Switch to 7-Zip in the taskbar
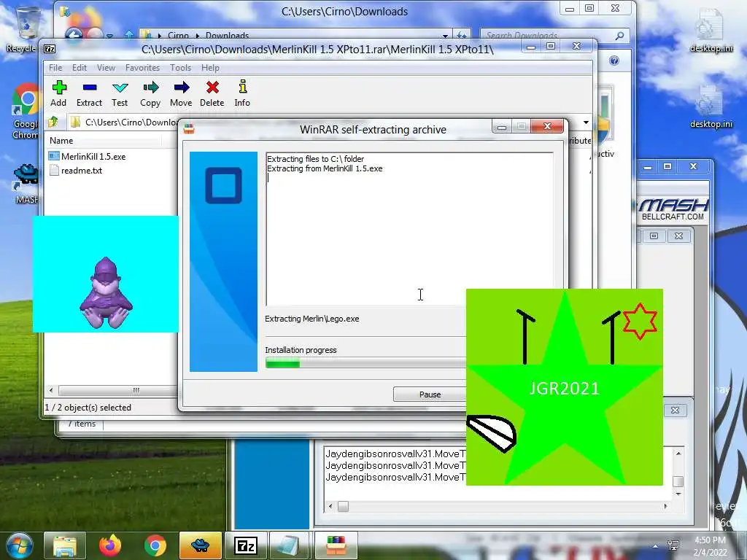The width and height of the screenshot is (747, 560). (245, 545)
